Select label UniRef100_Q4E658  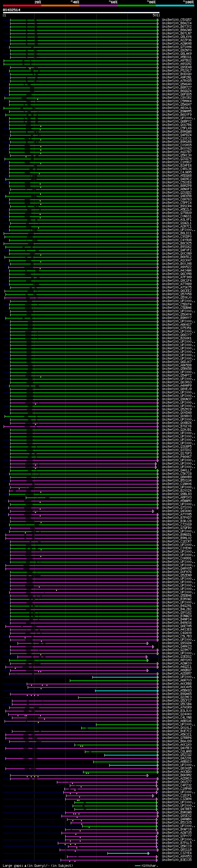pyautogui.click(x=176, y=196)
